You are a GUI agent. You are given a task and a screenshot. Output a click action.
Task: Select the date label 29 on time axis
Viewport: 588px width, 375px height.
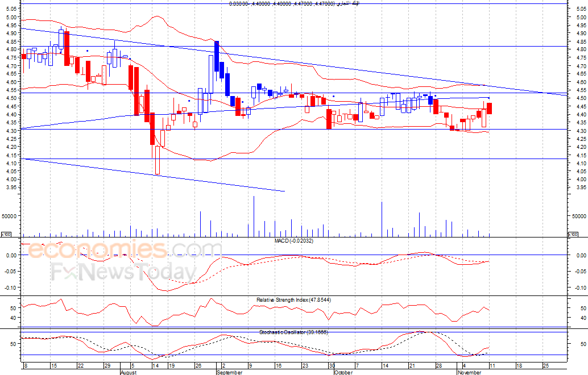click(107, 366)
